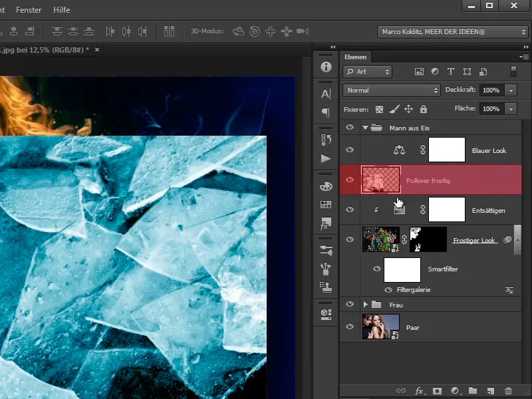This screenshot has height=399, width=532.
Task: Hide the Frau group
Action: tap(350, 305)
